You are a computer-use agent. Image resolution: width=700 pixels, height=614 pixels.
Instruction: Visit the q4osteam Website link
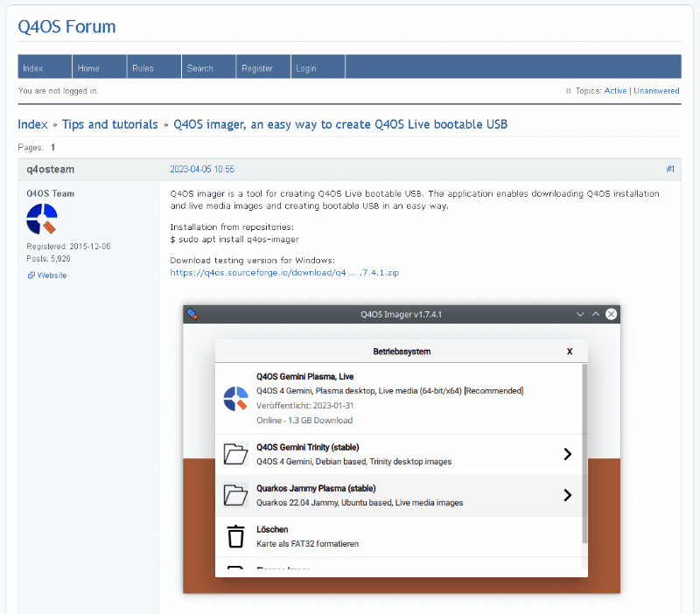click(52, 276)
